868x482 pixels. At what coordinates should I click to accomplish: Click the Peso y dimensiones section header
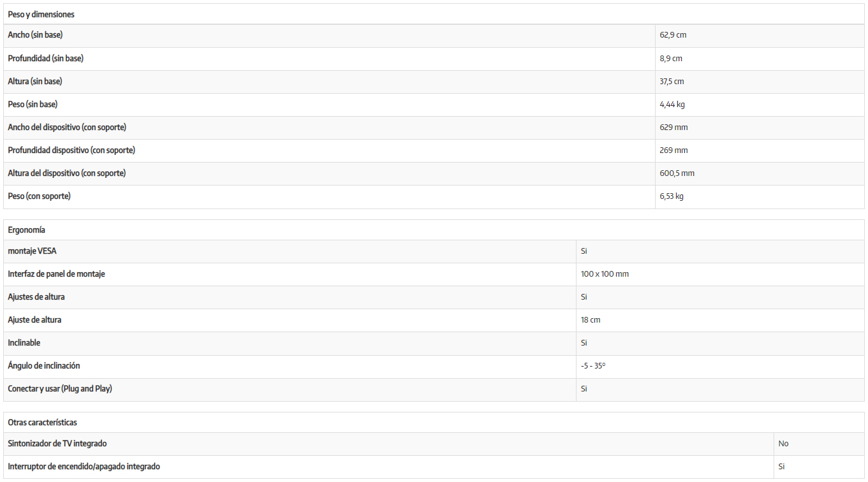(x=41, y=14)
